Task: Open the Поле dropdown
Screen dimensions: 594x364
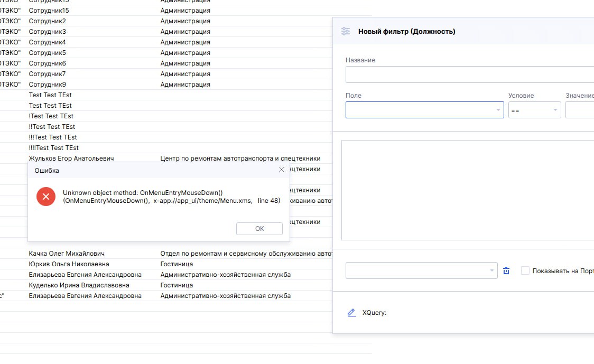Action: (x=424, y=110)
